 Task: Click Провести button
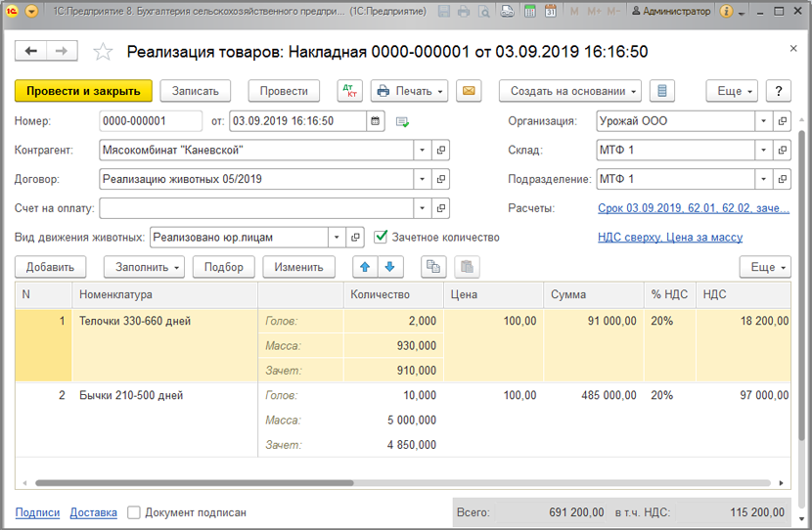284,91
